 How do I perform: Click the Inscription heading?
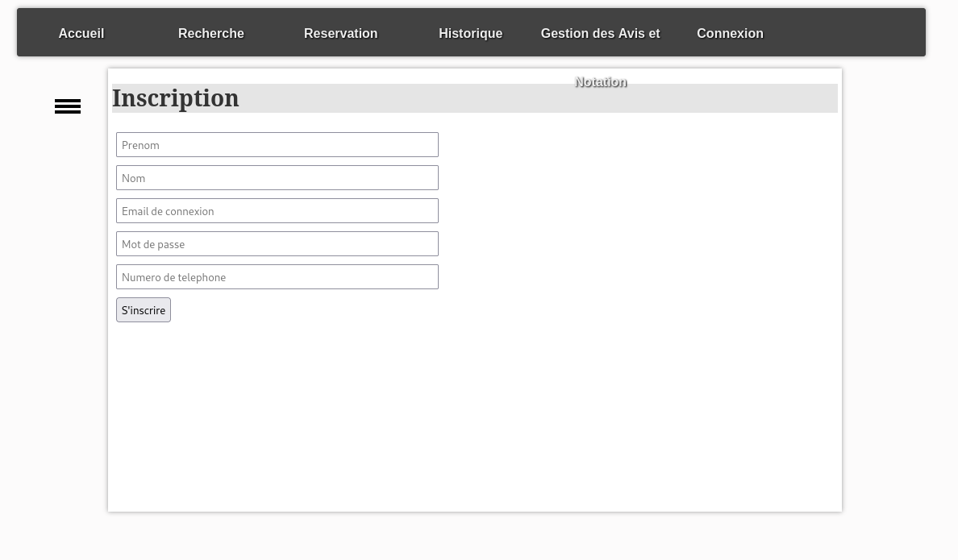175,98
